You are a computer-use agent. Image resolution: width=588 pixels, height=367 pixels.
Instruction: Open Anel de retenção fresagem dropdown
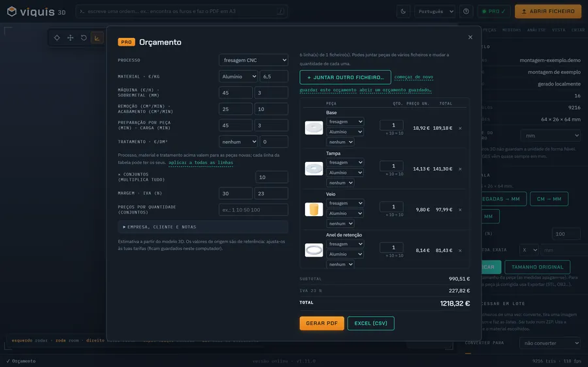tap(345, 244)
